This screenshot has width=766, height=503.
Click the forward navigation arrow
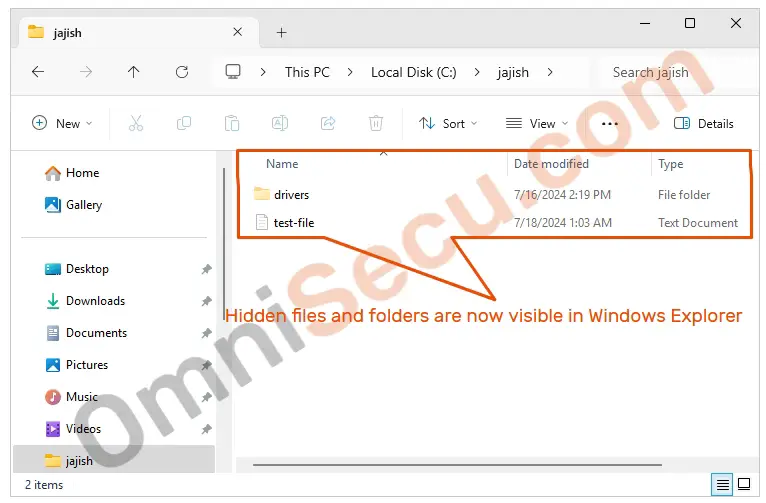click(86, 72)
